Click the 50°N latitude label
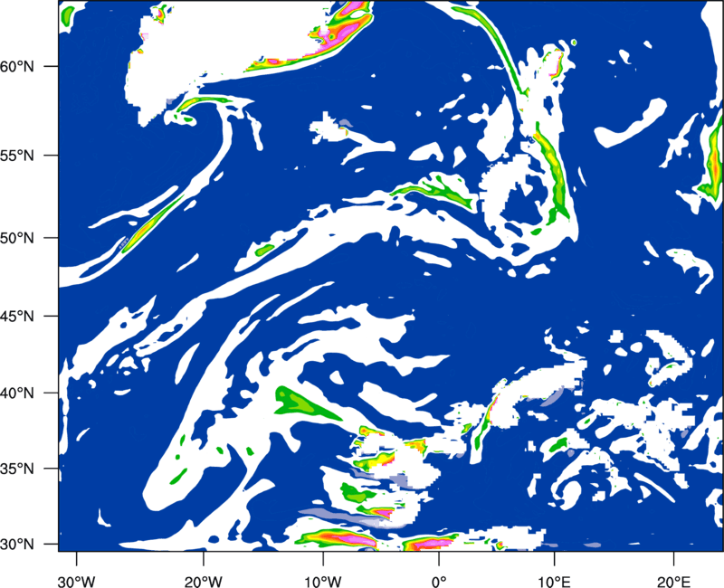 [x=17, y=238]
